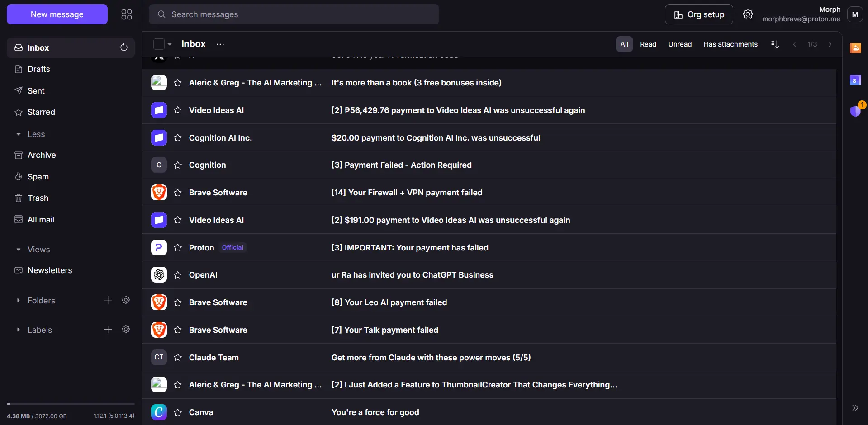Click the storage usage progress bar
Screen dimensions: 868x425
[71, 404]
